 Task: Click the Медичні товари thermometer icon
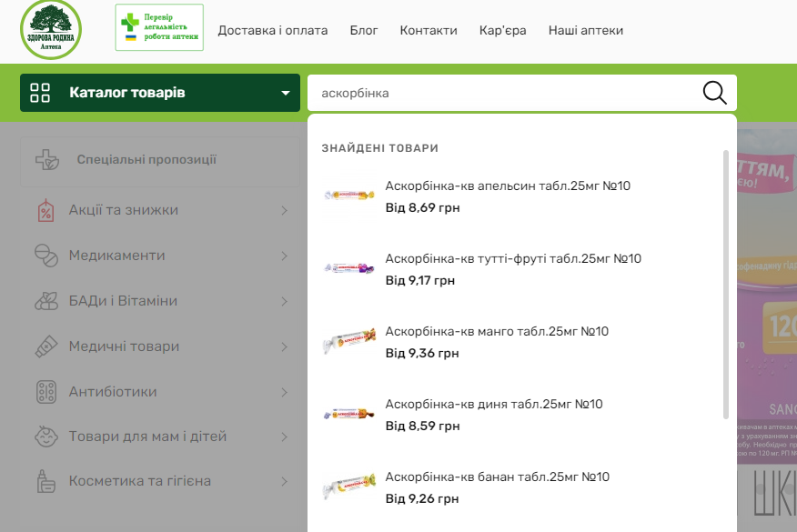tap(44, 346)
